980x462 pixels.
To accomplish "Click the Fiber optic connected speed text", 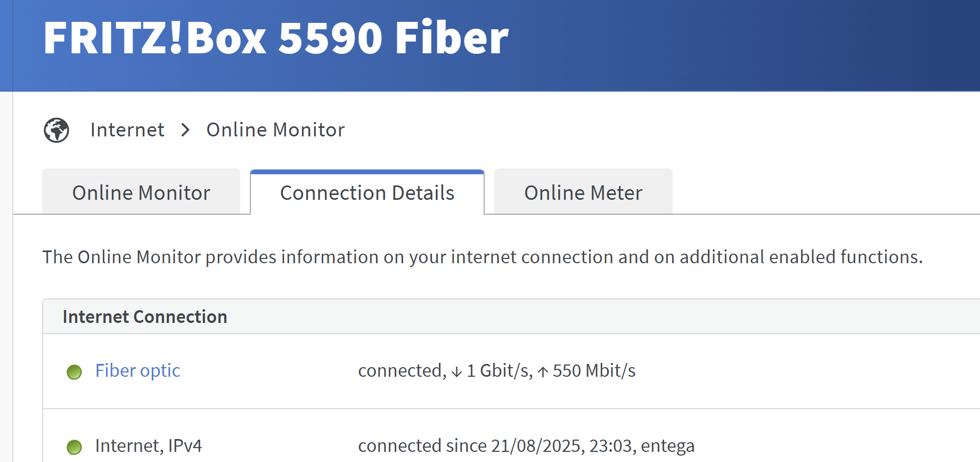I will point(497,370).
